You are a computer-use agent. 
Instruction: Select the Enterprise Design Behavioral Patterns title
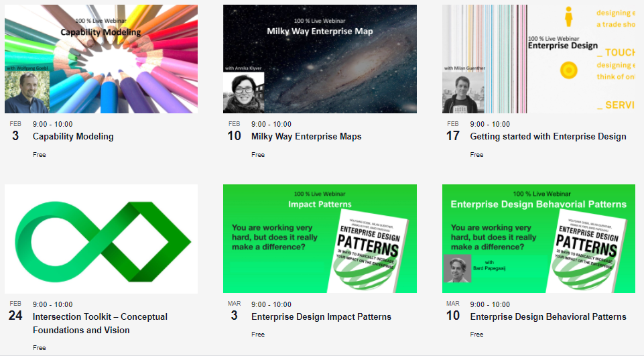pyautogui.click(x=548, y=316)
